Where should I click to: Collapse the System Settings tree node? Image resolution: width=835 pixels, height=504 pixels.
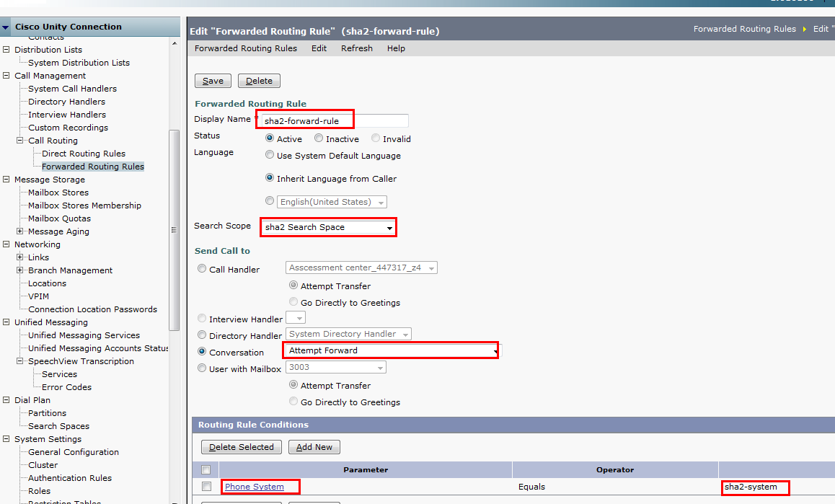click(6, 439)
